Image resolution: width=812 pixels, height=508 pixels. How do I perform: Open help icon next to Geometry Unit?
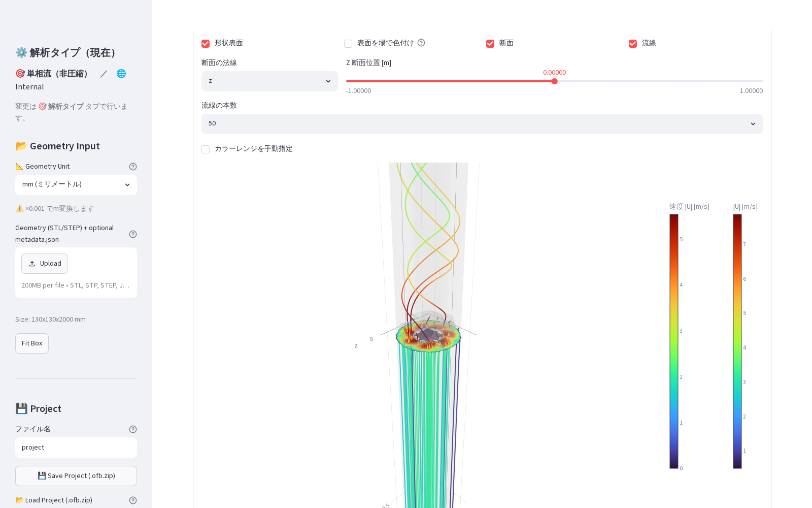tap(133, 167)
